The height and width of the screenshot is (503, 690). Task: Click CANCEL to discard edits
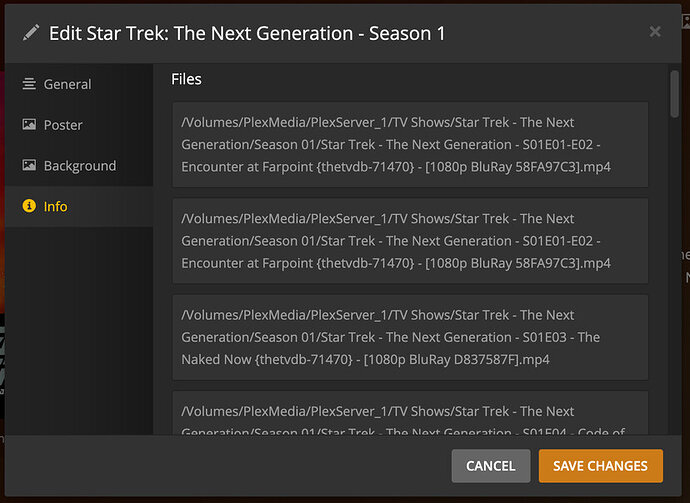pos(490,465)
